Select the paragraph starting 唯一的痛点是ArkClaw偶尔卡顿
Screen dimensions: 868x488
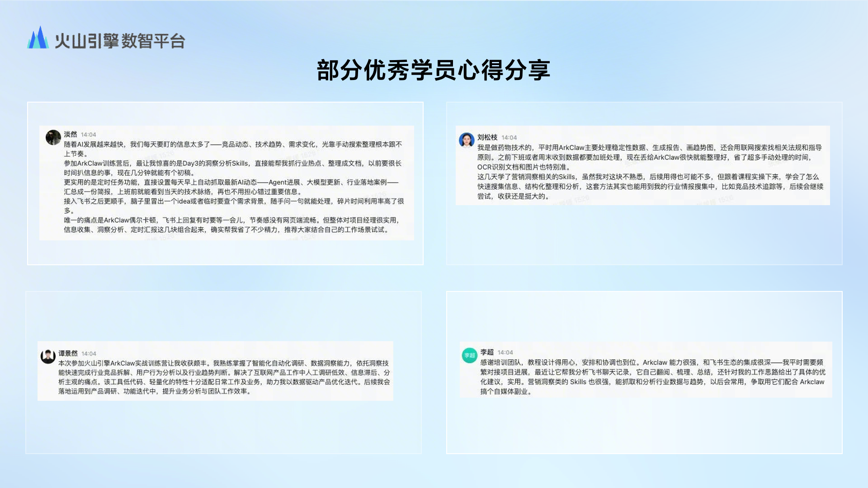click(232, 225)
